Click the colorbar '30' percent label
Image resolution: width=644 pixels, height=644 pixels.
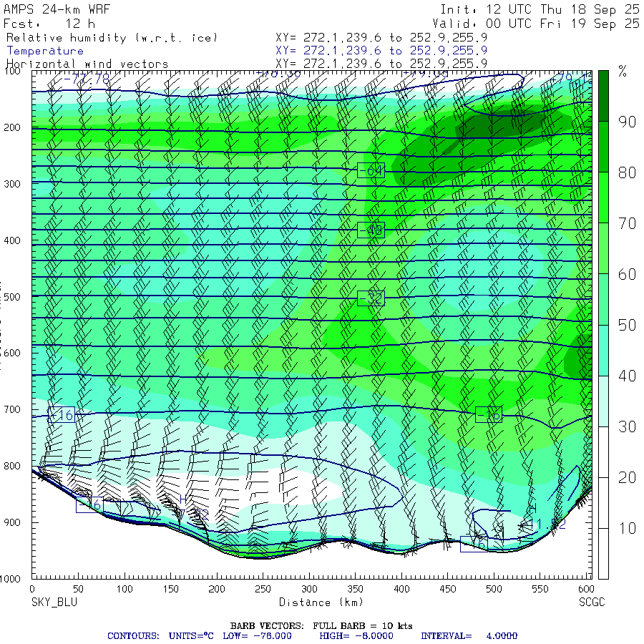coord(627,426)
